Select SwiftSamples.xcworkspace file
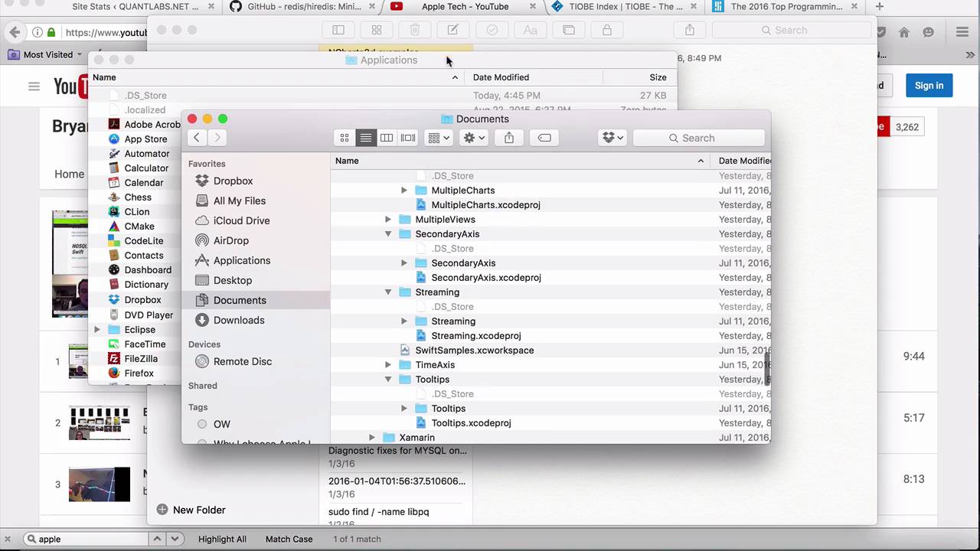This screenshot has height=551, width=980. point(475,350)
